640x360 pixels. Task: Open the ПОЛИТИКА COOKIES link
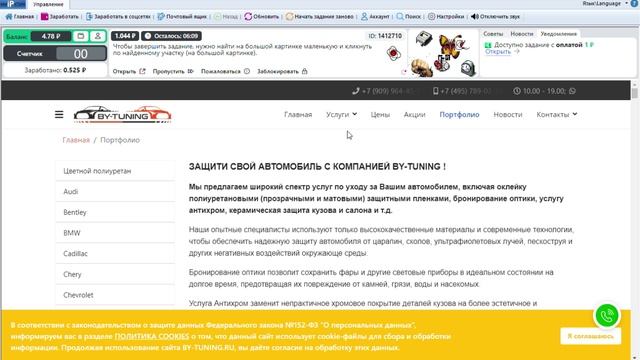click(151, 336)
